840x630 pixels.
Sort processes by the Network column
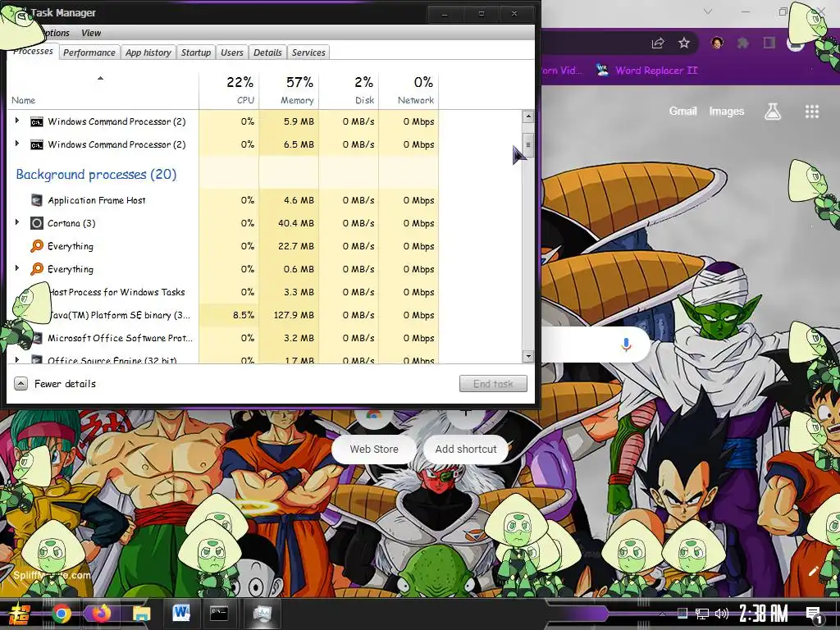409,90
